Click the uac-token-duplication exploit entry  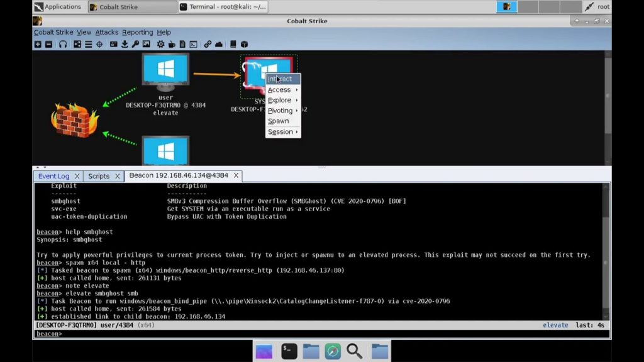click(x=89, y=216)
